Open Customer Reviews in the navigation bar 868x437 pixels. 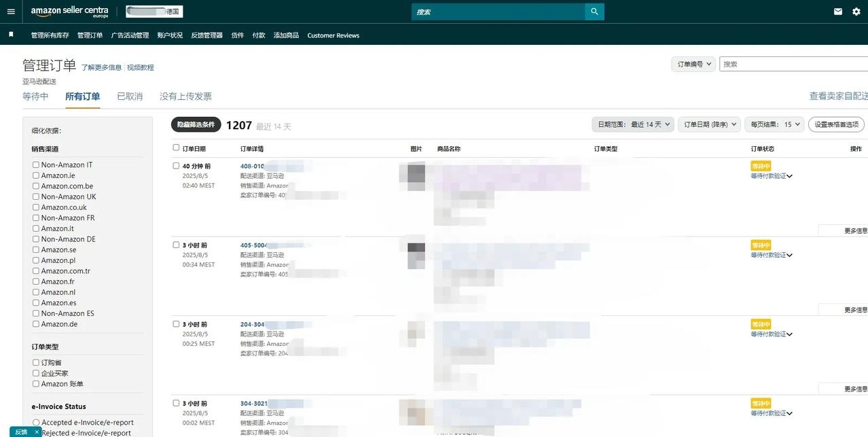[333, 35]
